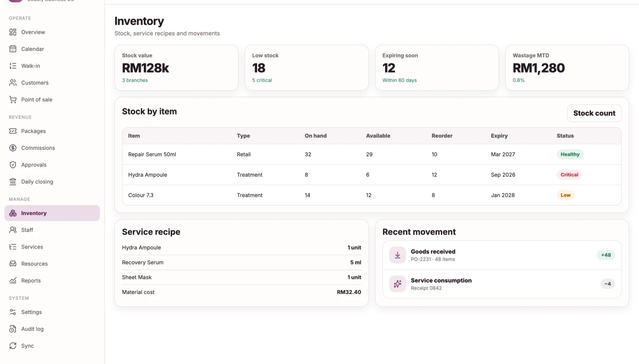
Task: Open the Packages menu item
Action: [x=52, y=131]
